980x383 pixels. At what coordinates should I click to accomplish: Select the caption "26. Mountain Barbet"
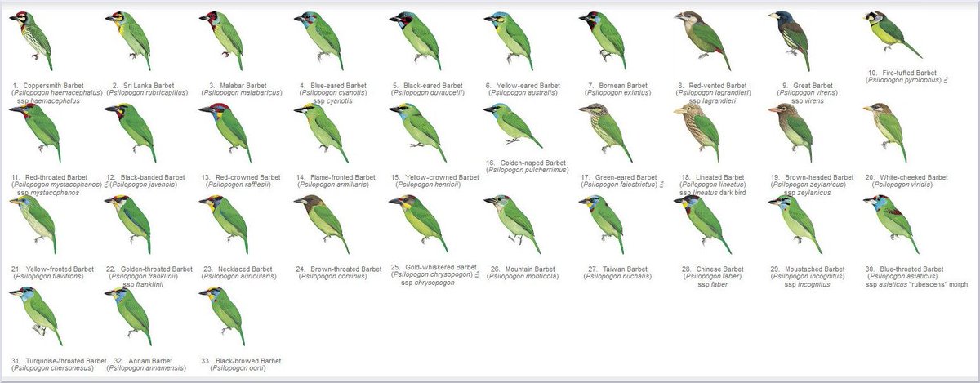pyautogui.click(x=524, y=269)
